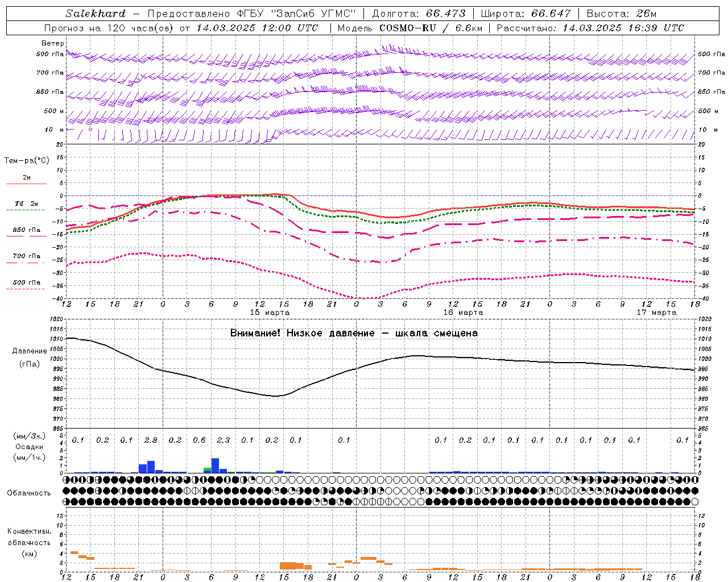
Task: Click the 15 марта date label
Action: coord(270,313)
